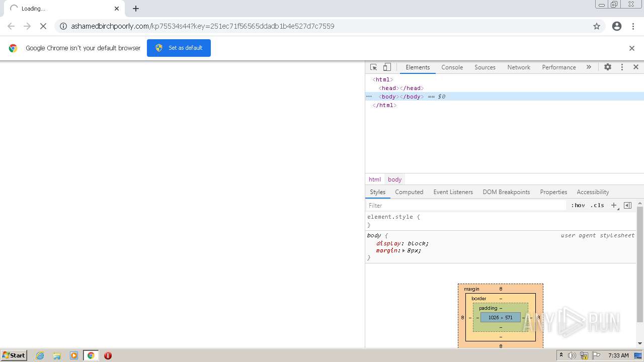
Task: Expand the margin shorthand property triangle
Action: coord(404,250)
